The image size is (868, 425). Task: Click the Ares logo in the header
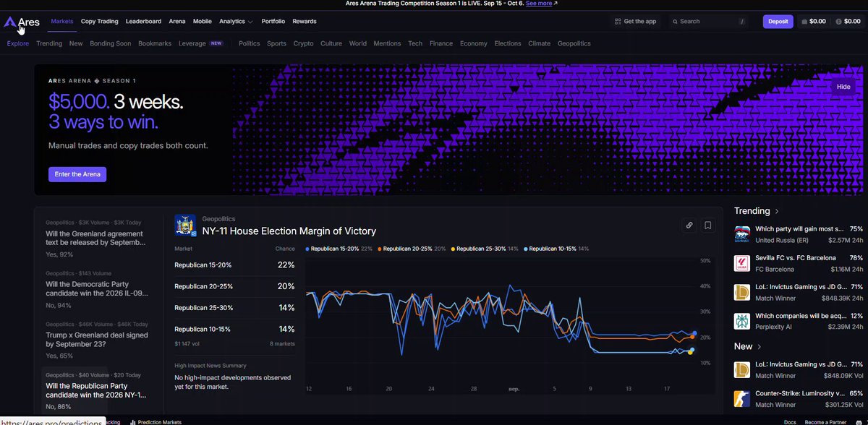tap(21, 22)
